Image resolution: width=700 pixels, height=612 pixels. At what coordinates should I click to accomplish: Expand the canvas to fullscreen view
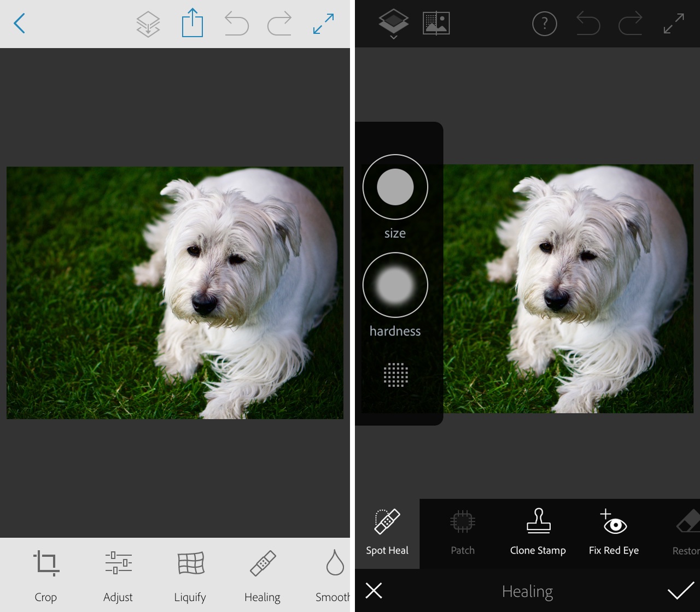674,23
